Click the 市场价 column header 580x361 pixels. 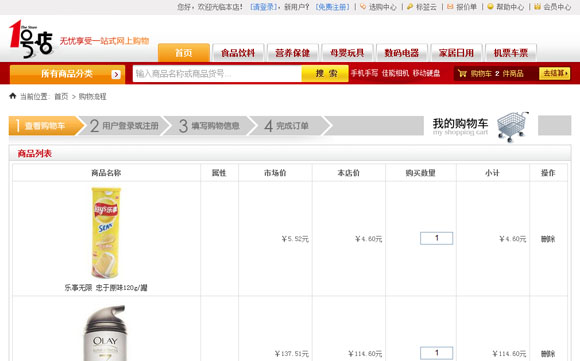[x=275, y=173]
